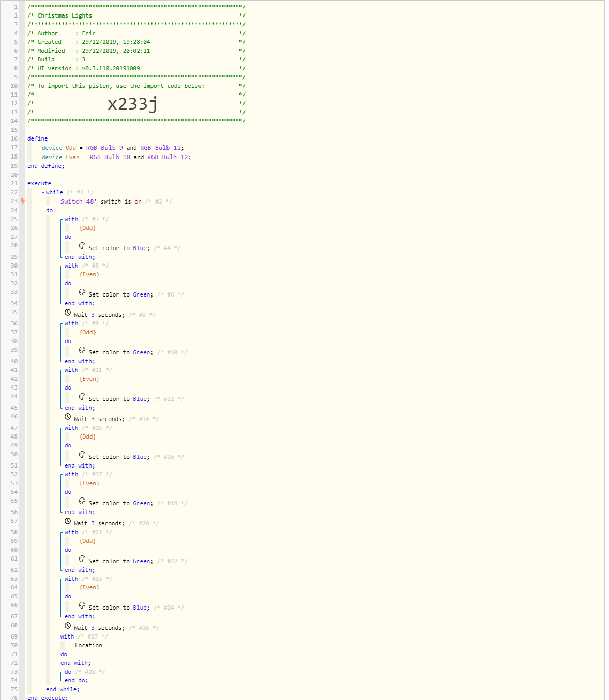The image size is (609, 700).
Task: Click the RGB Bulb 10 device
Action: 110,157
